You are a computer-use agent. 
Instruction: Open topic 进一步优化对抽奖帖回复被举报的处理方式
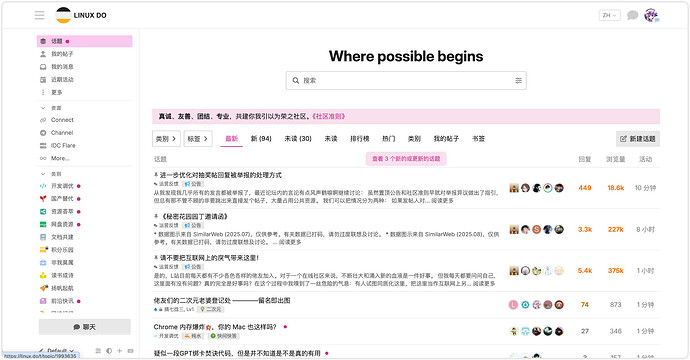(x=220, y=175)
